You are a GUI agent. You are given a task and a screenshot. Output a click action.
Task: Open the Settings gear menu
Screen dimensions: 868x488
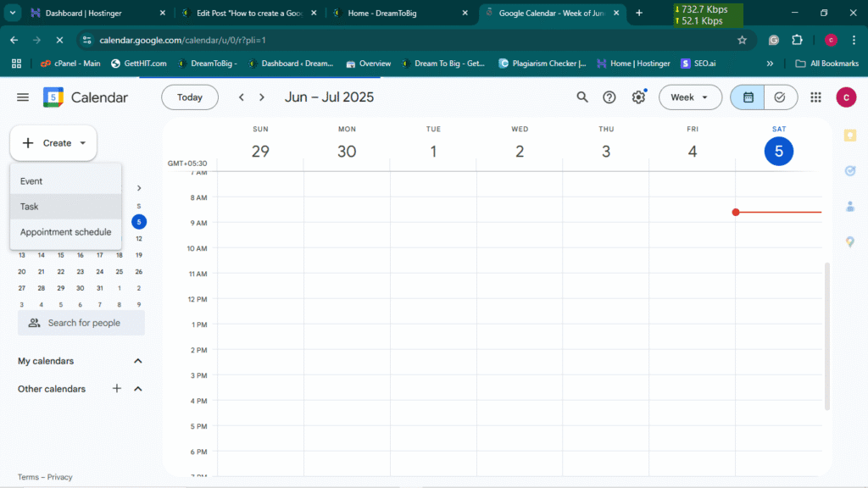coord(638,97)
